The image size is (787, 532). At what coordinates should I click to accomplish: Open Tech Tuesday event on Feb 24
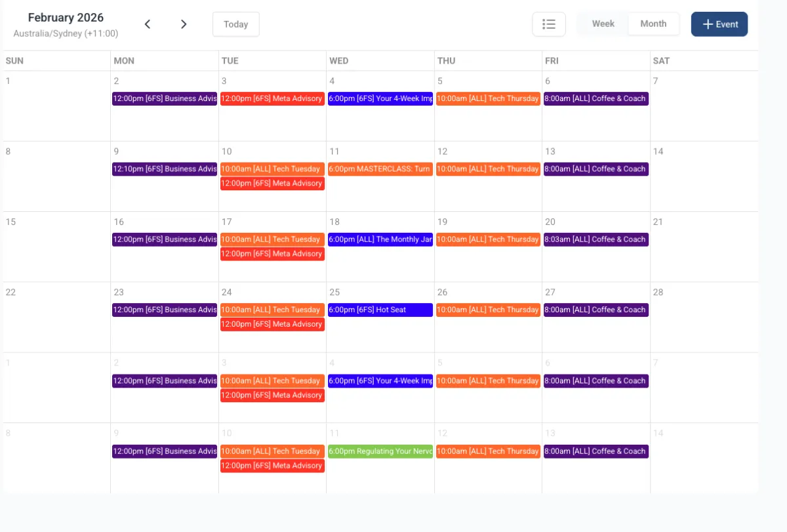point(272,310)
